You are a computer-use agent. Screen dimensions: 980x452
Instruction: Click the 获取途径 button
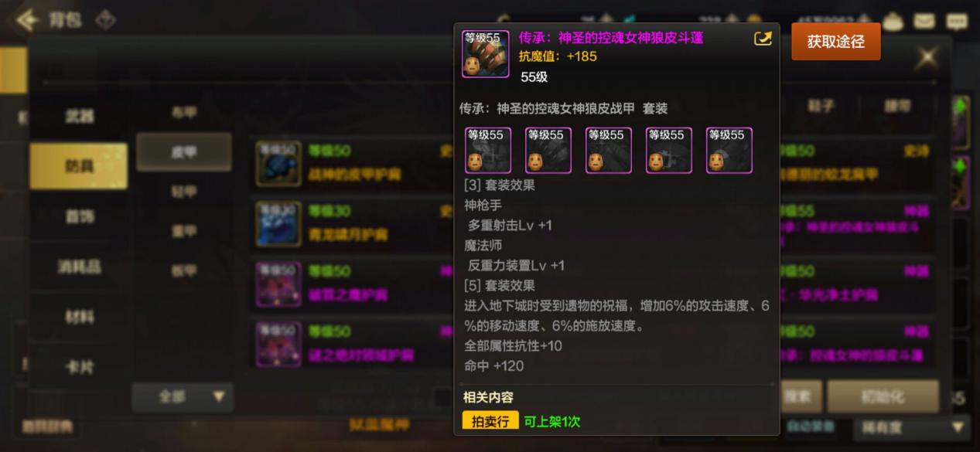click(835, 42)
